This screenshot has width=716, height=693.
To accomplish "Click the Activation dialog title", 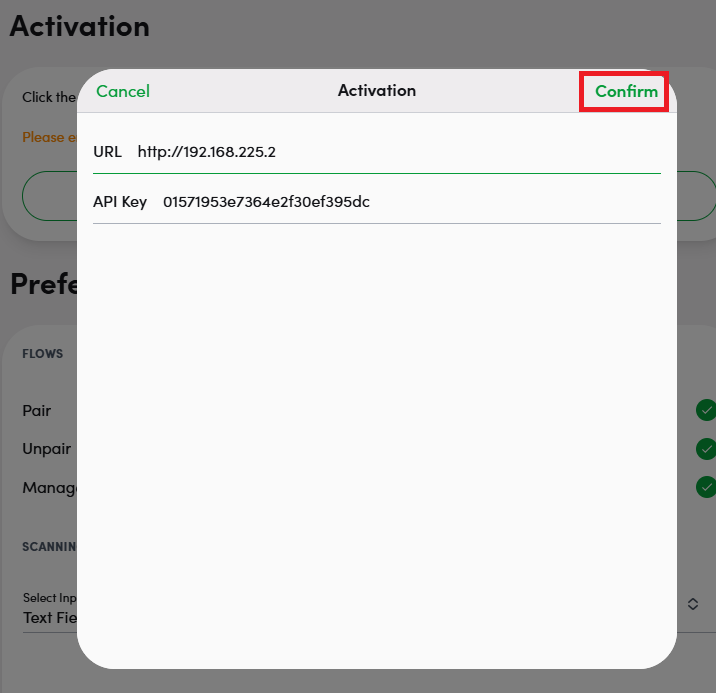I will (x=377, y=91).
